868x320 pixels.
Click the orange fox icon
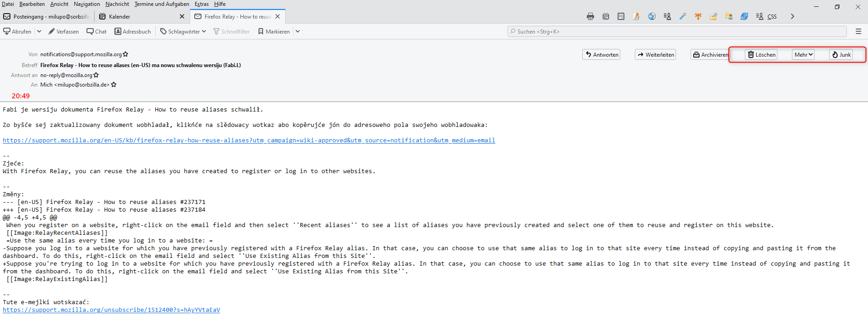coord(698,16)
